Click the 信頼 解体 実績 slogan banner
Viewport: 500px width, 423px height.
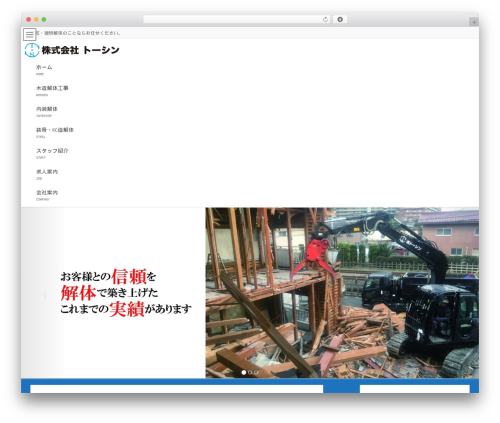point(126,292)
